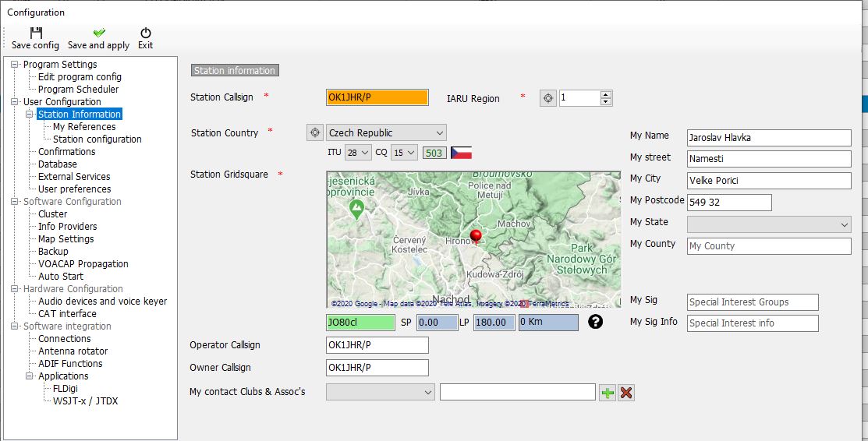Click the My City field

769,181
